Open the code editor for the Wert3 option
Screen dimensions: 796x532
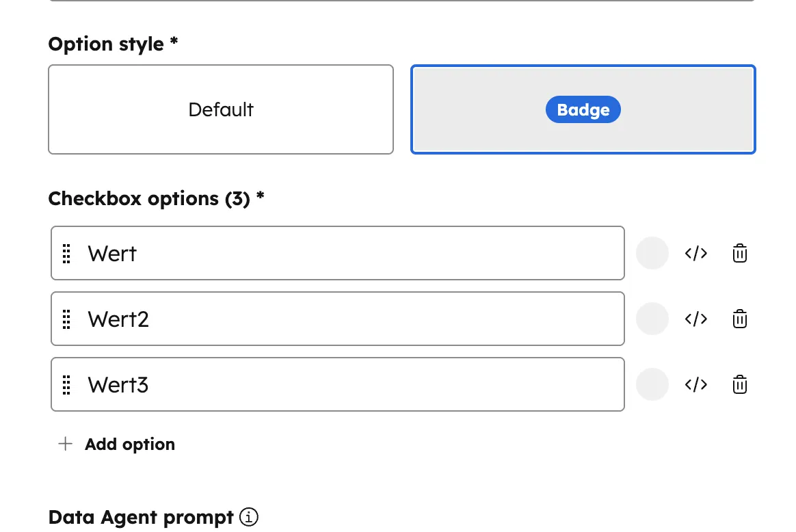pos(695,384)
